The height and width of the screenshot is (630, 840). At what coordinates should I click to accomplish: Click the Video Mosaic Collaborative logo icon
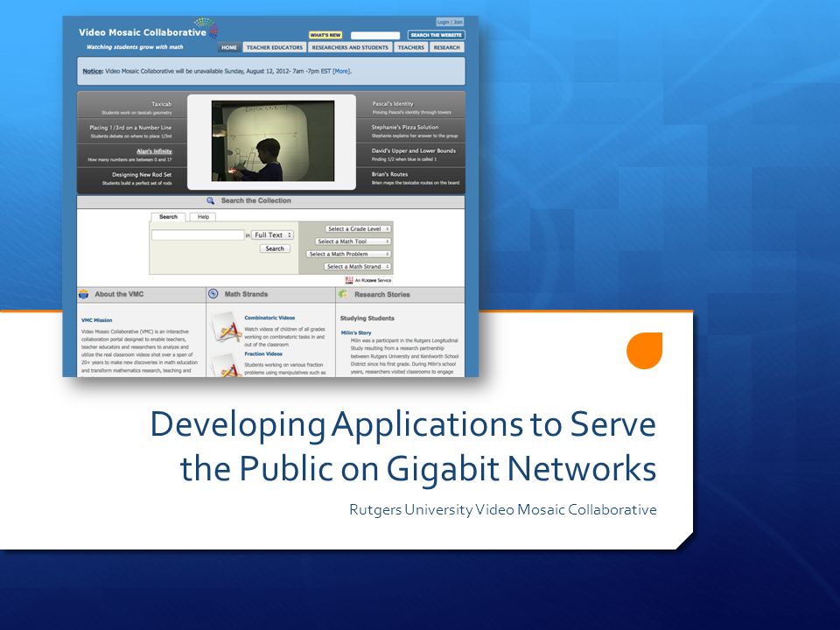206,26
